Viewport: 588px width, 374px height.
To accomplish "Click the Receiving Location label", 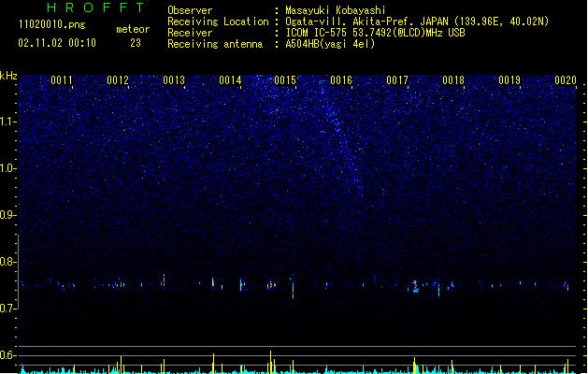I will click(x=218, y=22).
